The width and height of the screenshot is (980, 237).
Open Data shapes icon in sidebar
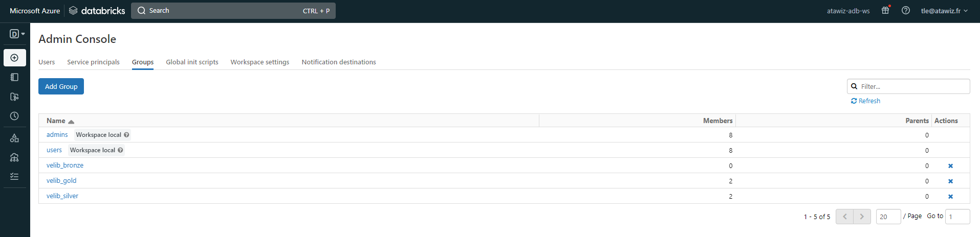point(14,138)
